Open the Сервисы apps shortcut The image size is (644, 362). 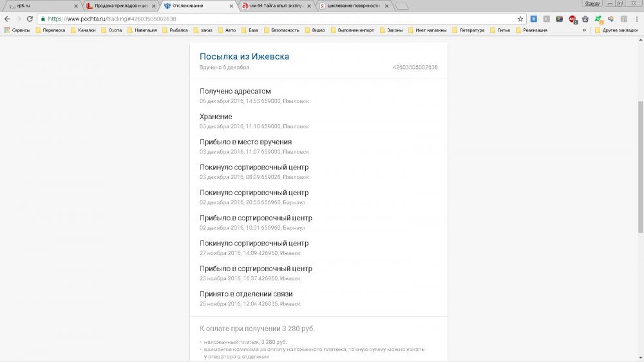17,30
